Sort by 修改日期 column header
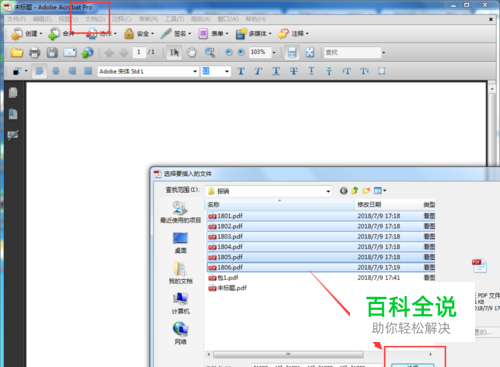Viewport: 500px width, 367px height. pyautogui.click(x=388, y=204)
